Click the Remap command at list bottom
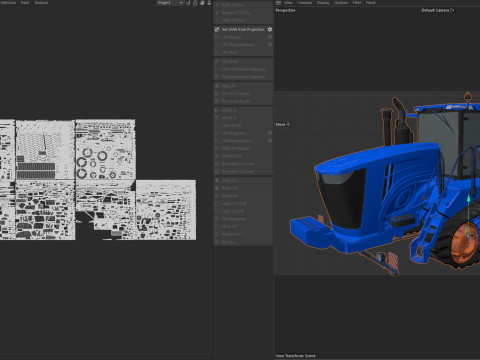 pyautogui.click(x=243, y=242)
